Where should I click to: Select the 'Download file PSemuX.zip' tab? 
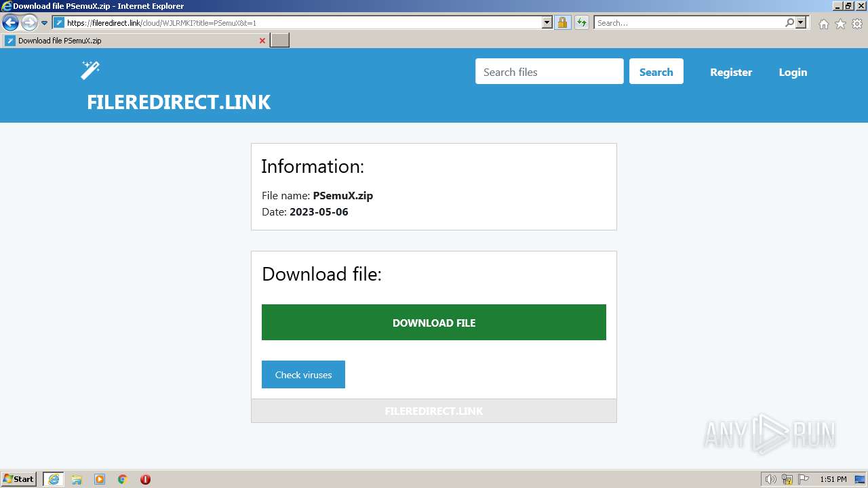(136, 41)
